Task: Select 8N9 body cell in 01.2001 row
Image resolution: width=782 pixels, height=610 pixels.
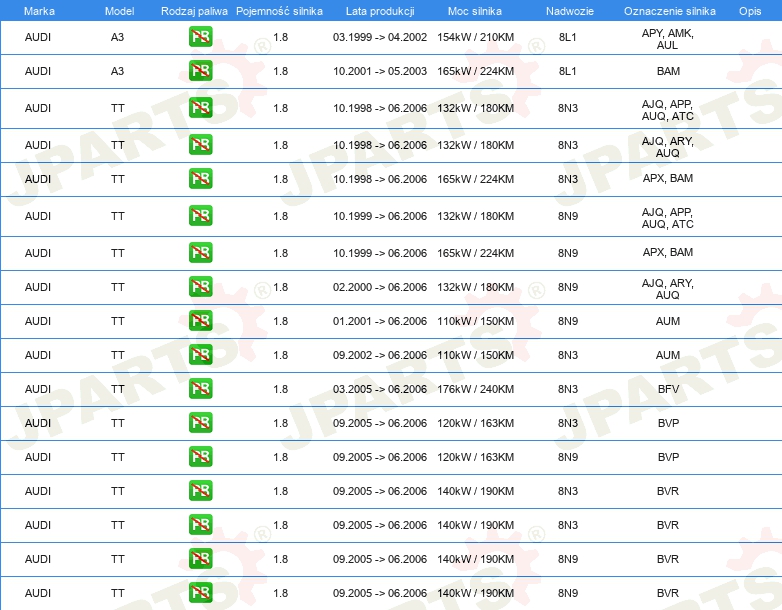Action: pyautogui.click(x=568, y=321)
